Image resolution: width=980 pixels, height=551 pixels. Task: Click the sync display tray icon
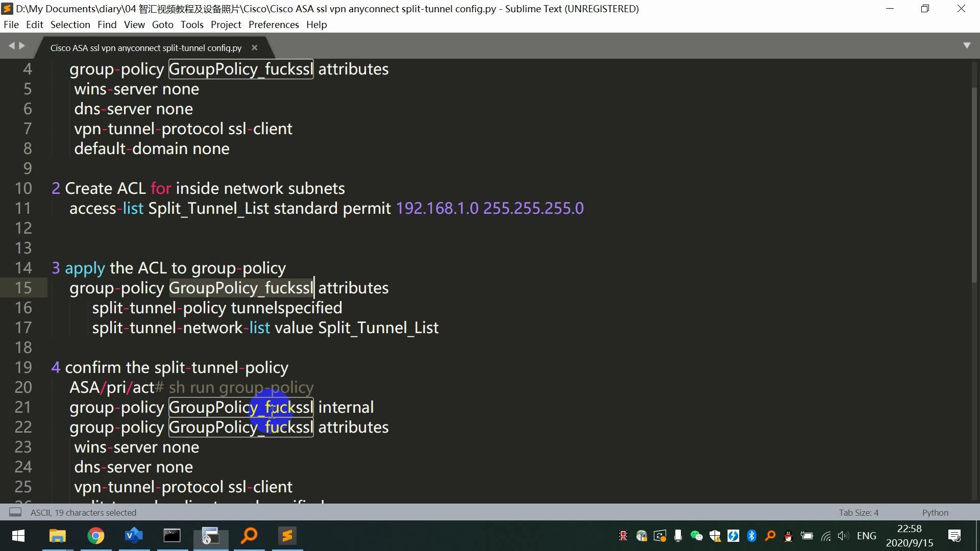[660, 536]
